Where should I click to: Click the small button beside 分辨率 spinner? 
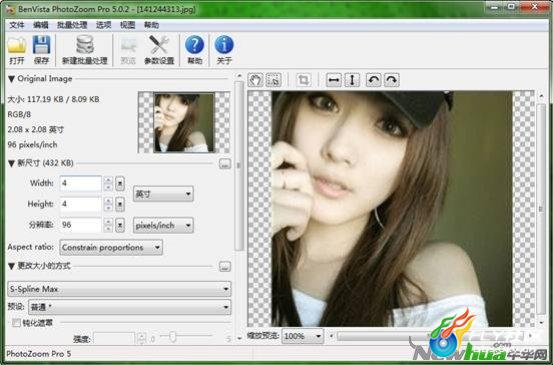(x=120, y=225)
